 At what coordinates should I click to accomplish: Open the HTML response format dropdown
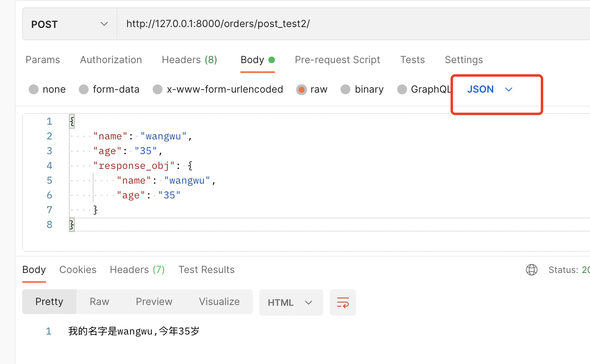tap(291, 302)
